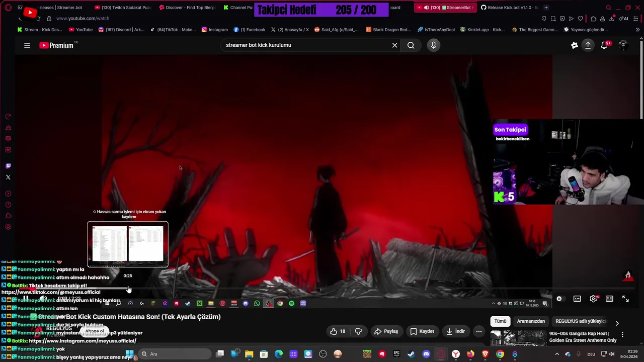644x362 pixels.
Task: Go to YouTube Premium home logo
Action: click(56, 45)
